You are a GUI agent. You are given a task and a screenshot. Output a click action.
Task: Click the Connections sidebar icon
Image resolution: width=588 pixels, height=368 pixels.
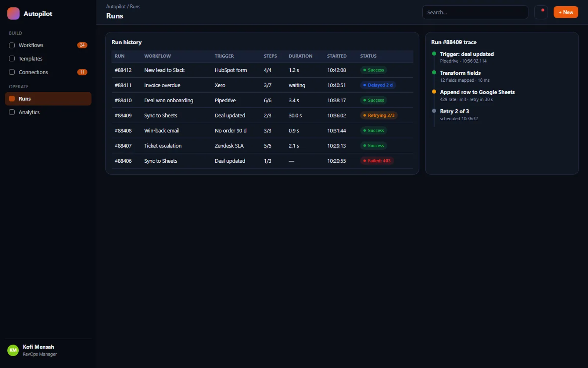pos(12,72)
